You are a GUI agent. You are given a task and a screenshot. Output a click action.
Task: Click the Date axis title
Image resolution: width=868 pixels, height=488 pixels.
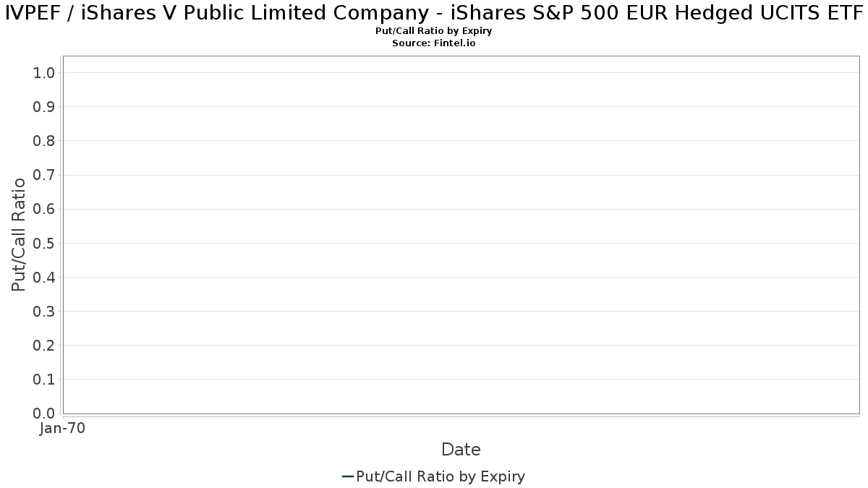(x=461, y=450)
